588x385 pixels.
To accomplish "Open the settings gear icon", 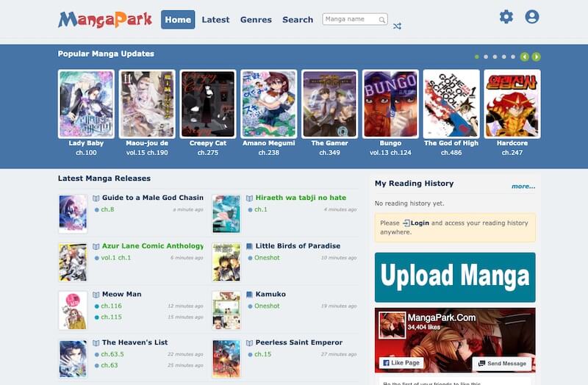I will (x=506, y=17).
